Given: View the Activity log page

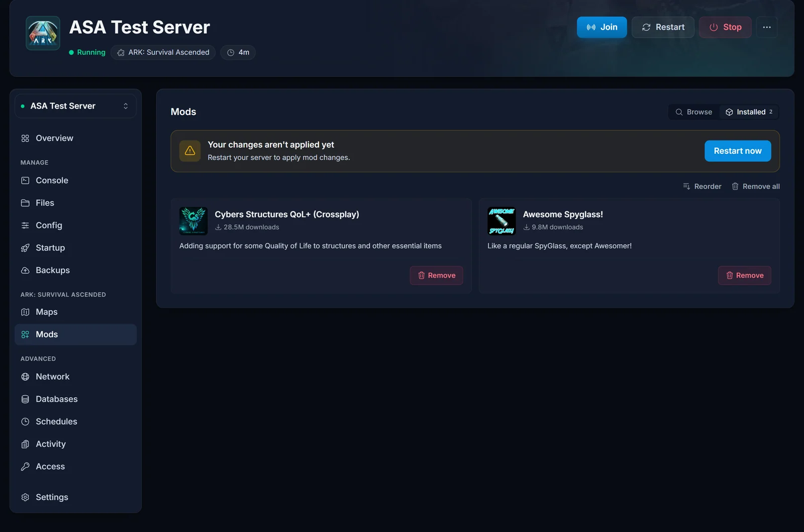Looking at the screenshot, I should coord(75,444).
